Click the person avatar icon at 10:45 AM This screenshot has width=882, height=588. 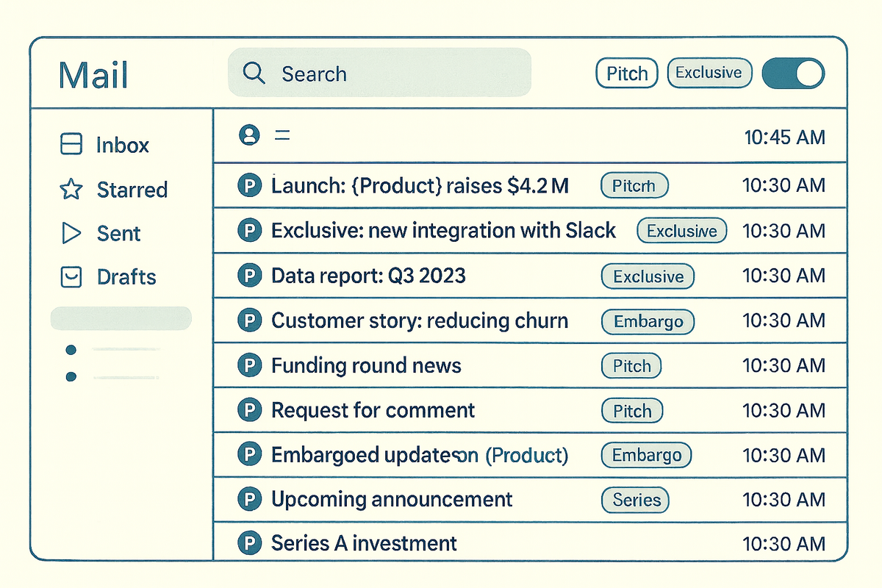click(250, 135)
